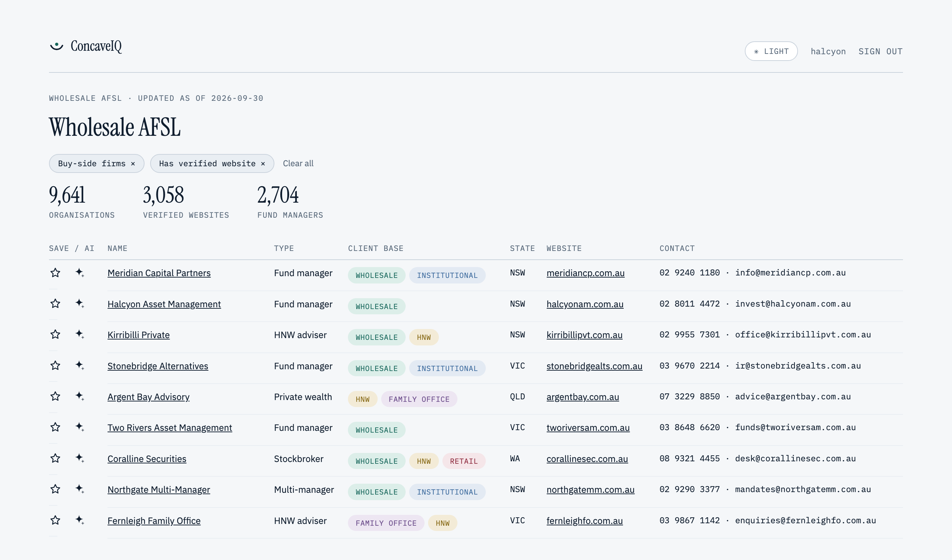Launch AI sparkle on Kirribilli Private row

click(79, 334)
